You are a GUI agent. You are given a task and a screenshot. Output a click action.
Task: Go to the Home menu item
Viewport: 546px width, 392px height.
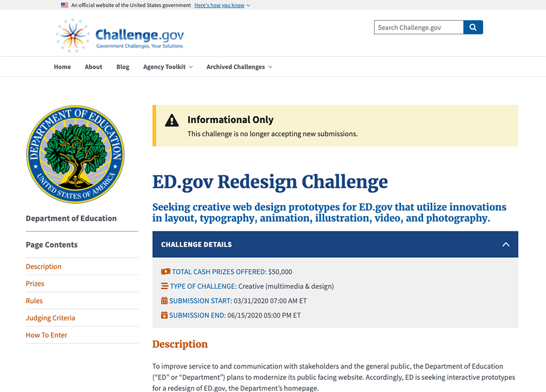[x=62, y=67]
